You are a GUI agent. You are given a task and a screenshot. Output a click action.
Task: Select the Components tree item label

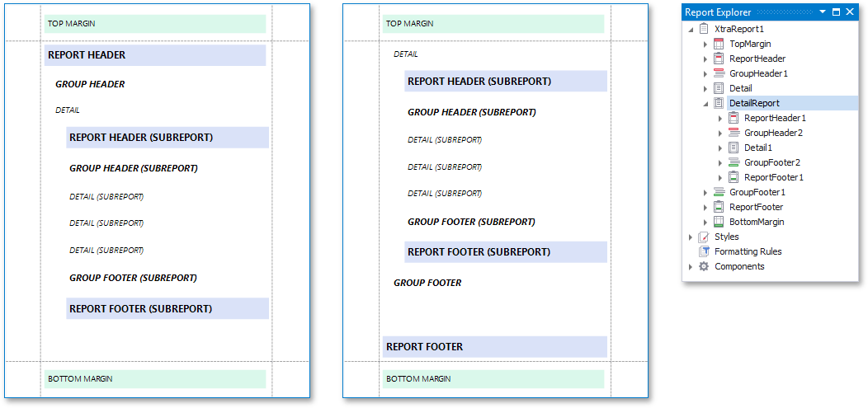click(739, 266)
